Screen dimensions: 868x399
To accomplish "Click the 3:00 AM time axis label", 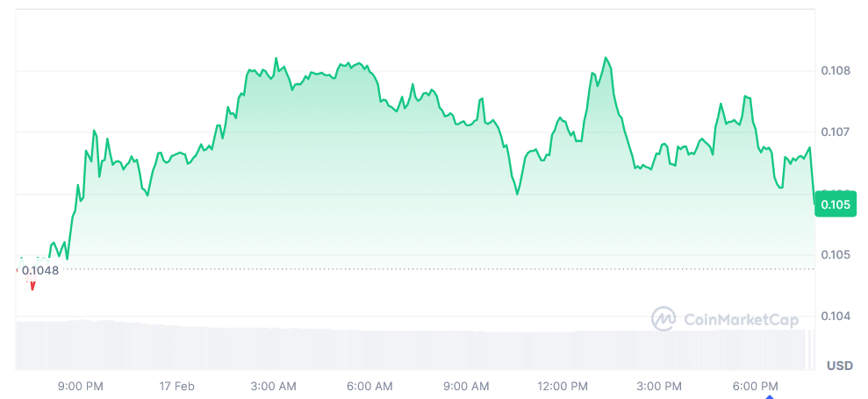I will click(276, 385).
